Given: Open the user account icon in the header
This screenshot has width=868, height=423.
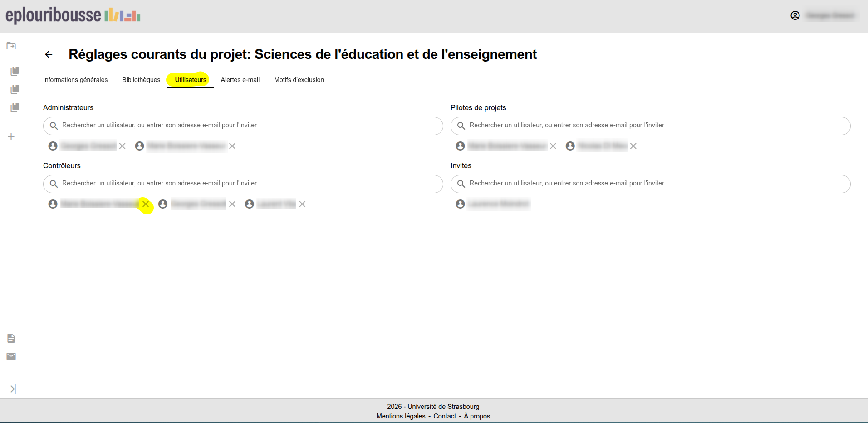Looking at the screenshot, I should [795, 15].
